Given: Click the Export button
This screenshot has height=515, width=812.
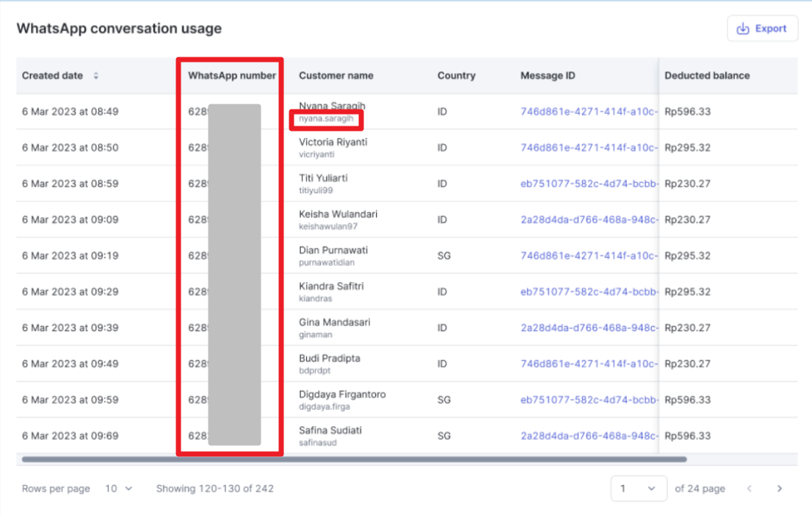Looking at the screenshot, I should coord(762,29).
